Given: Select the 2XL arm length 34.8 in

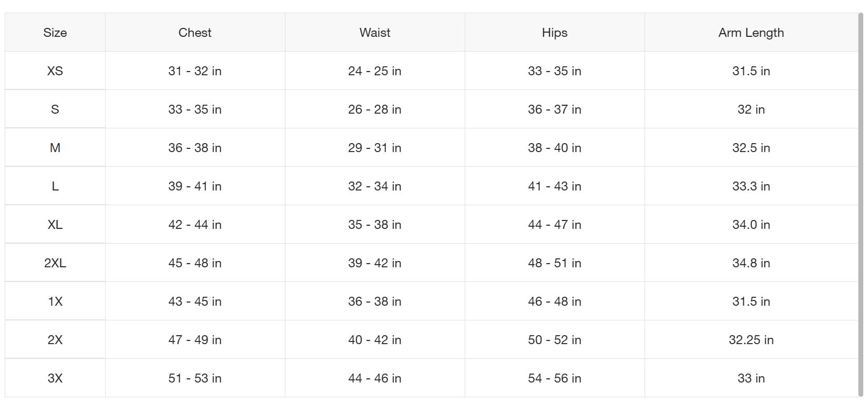Looking at the screenshot, I should point(751,263).
